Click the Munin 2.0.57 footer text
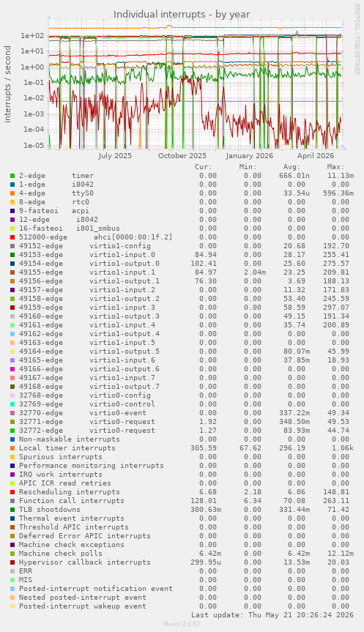 (x=182, y=624)
